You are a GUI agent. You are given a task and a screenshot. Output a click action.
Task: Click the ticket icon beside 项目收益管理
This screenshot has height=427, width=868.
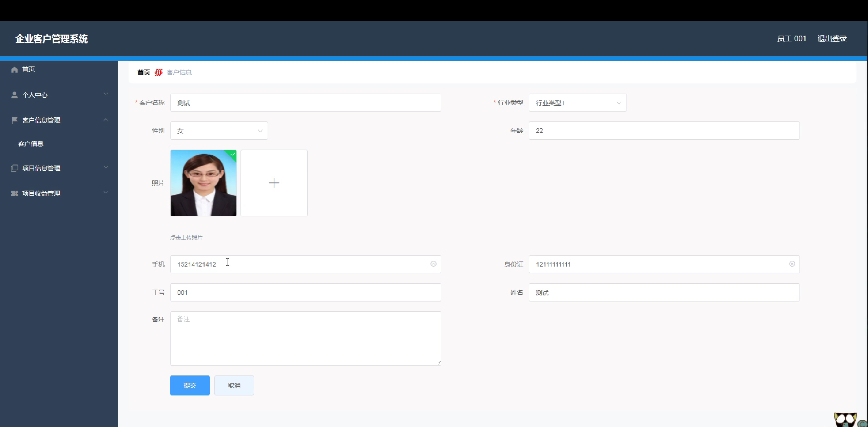(x=14, y=193)
